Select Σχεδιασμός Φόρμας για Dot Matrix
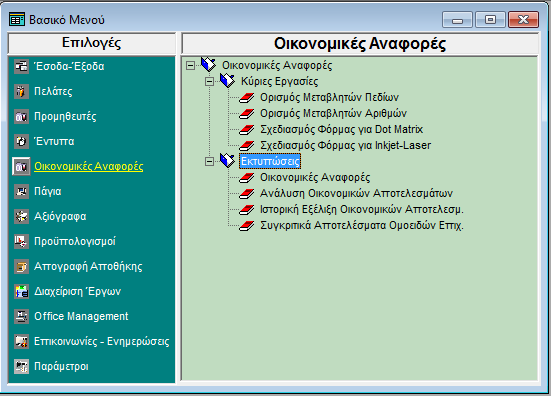The width and height of the screenshot is (551, 396). click(x=342, y=129)
